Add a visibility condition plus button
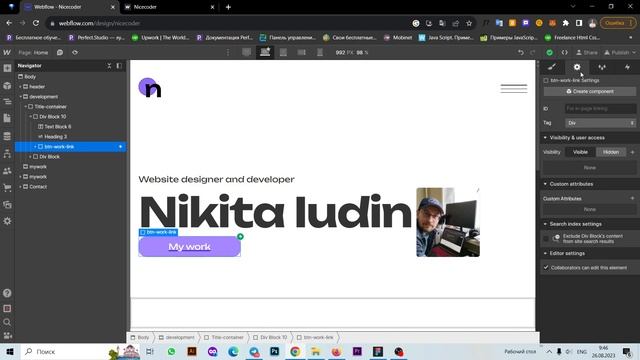The width and height of the screenshot is (640, 360). 632,152
